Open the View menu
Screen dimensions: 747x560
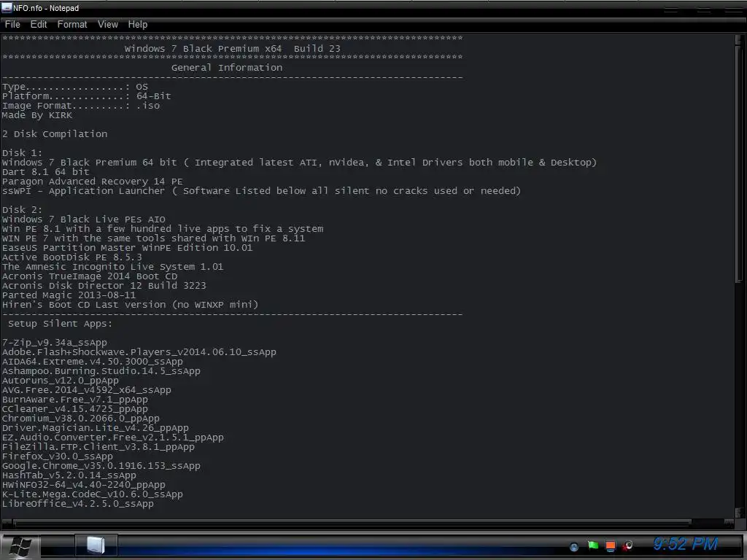108,24
